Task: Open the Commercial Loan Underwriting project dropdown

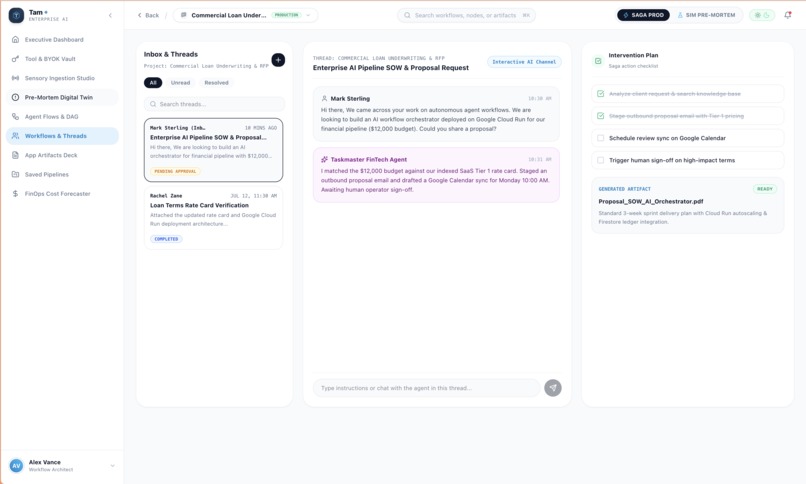Action: [x=245, y=15]
